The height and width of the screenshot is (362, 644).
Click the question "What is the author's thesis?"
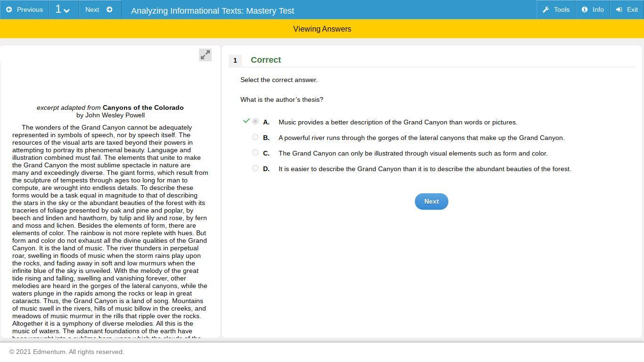pos(282,99)
